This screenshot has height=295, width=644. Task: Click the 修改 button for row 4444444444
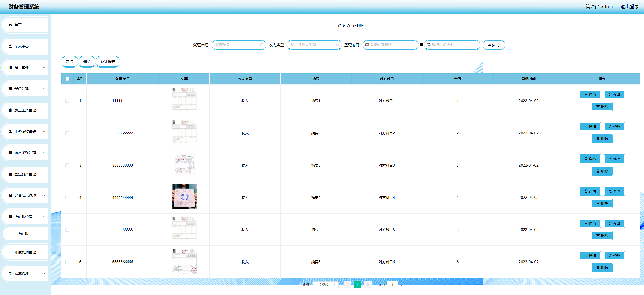(614, 191)
